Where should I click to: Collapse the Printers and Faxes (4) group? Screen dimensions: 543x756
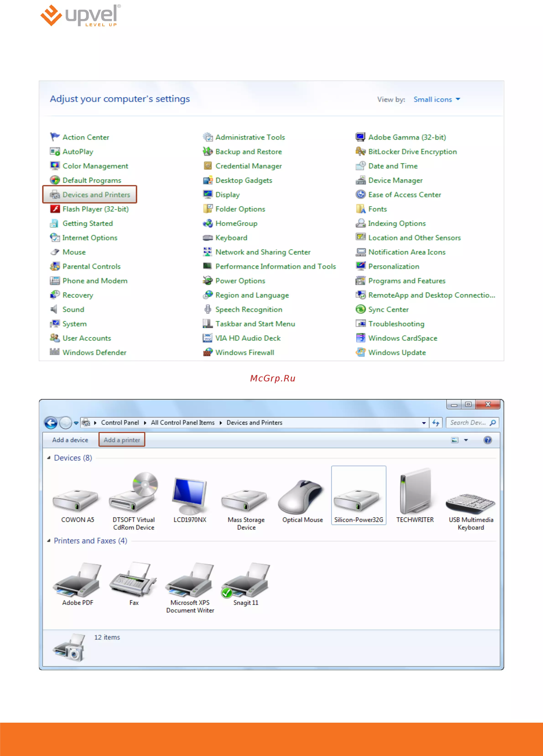coord(49,541)
